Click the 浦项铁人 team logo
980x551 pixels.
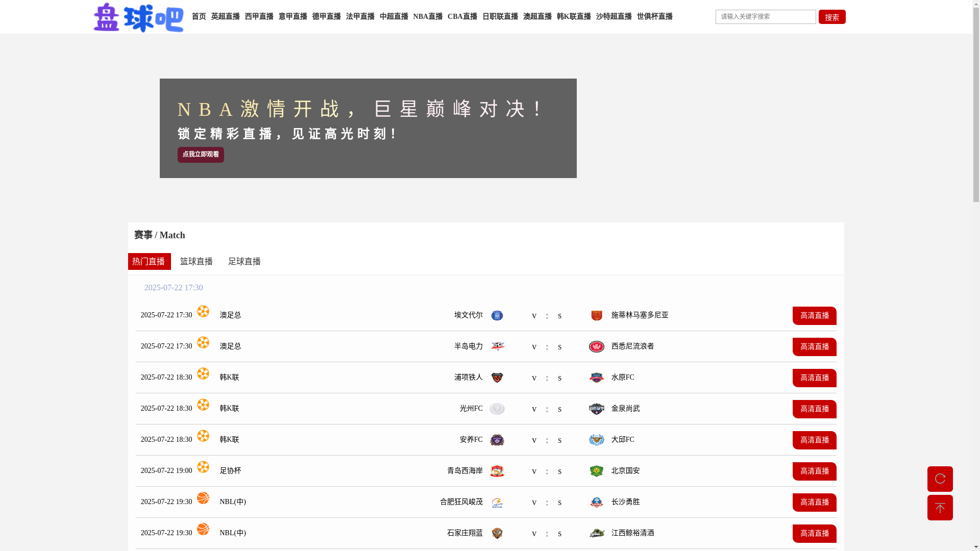(x=497, y=378)
